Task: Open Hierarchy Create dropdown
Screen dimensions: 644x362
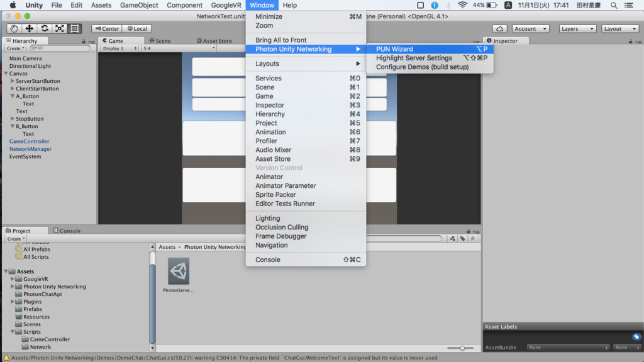Action: coord(16,48)
